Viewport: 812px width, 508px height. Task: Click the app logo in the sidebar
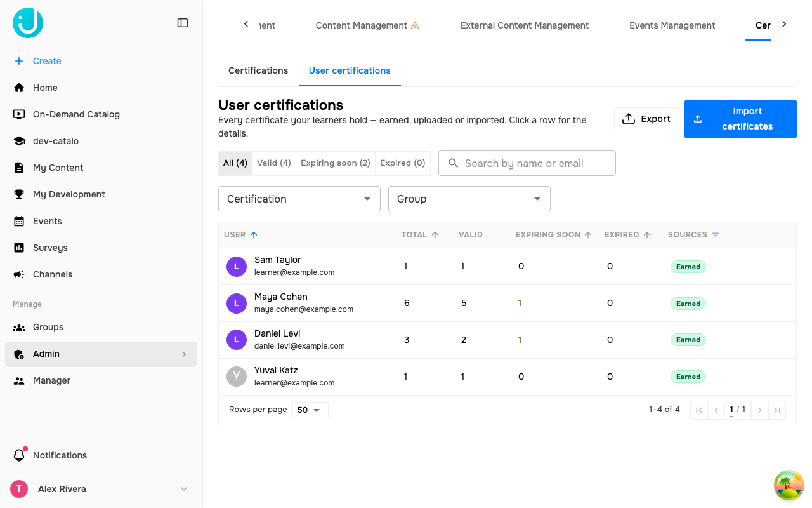(x=28, y=23)
